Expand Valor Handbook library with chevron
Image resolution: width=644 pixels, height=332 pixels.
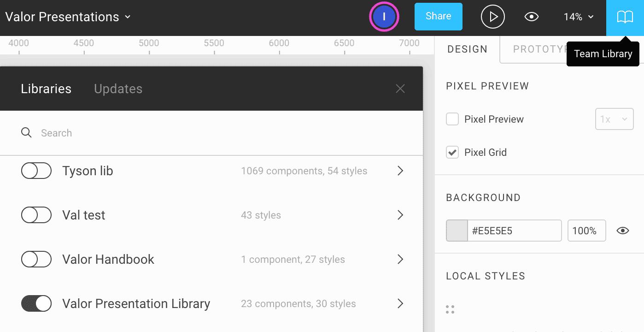400,260
